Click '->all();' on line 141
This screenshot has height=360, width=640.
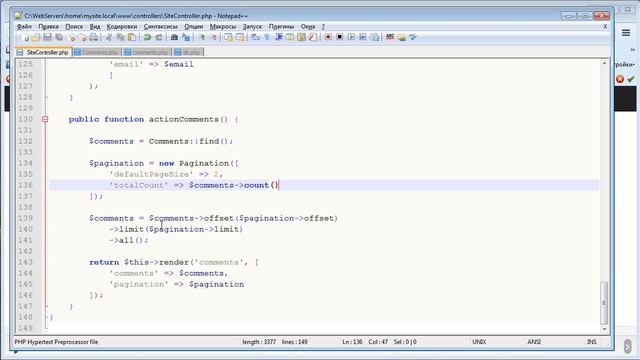tap(129, 240)
